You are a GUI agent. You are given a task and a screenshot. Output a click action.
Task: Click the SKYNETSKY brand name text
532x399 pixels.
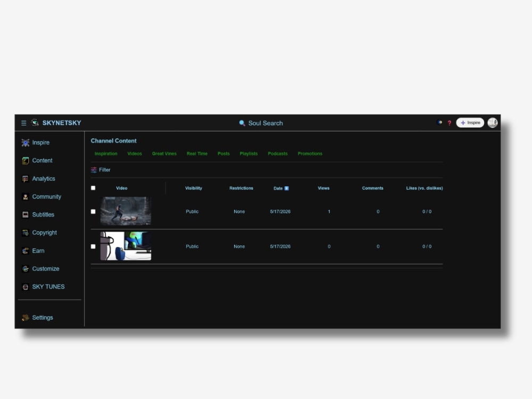(62, 123)
